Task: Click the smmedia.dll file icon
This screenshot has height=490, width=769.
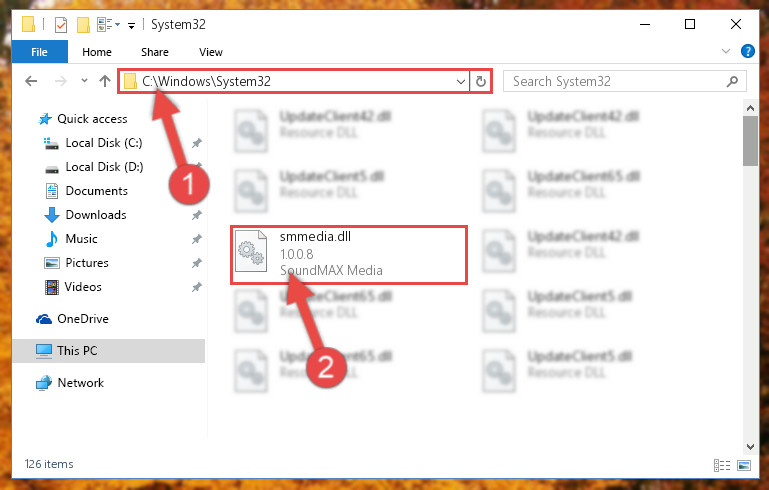Action: click(x=251, y=251)
